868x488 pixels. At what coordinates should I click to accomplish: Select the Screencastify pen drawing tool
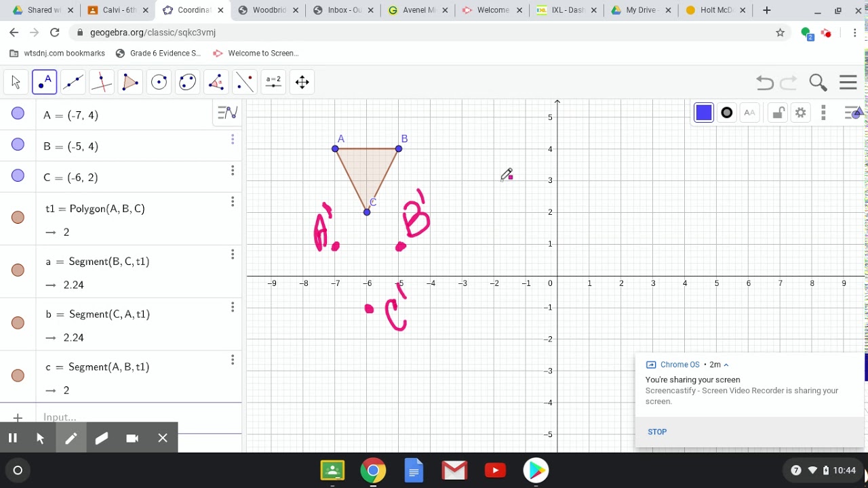(x=71, y=438)
